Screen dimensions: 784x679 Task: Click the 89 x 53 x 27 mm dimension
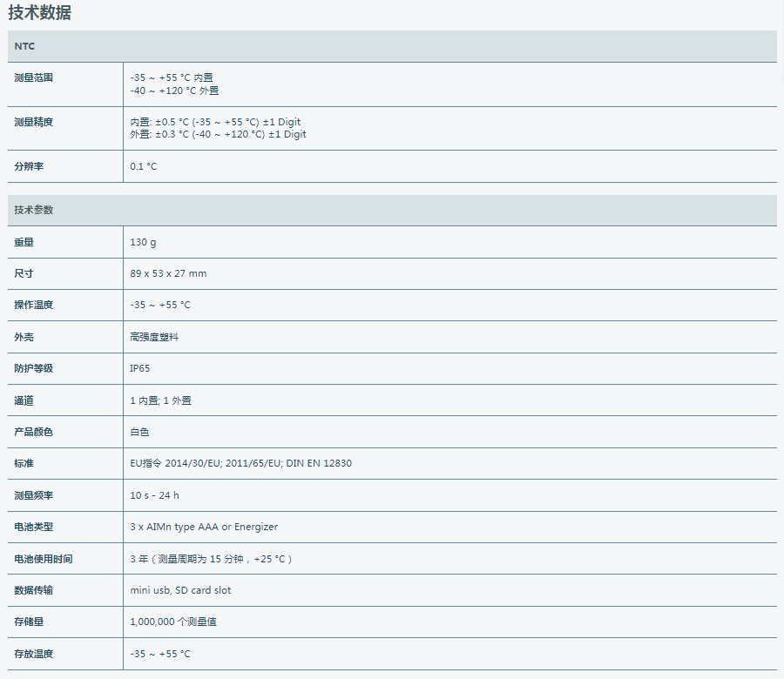(168, 273)
